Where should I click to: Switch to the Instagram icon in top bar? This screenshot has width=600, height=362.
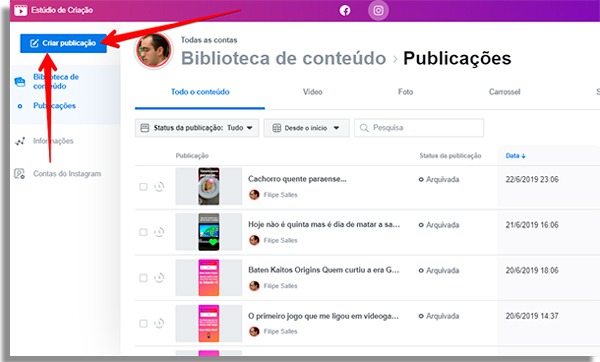(378, 10)
